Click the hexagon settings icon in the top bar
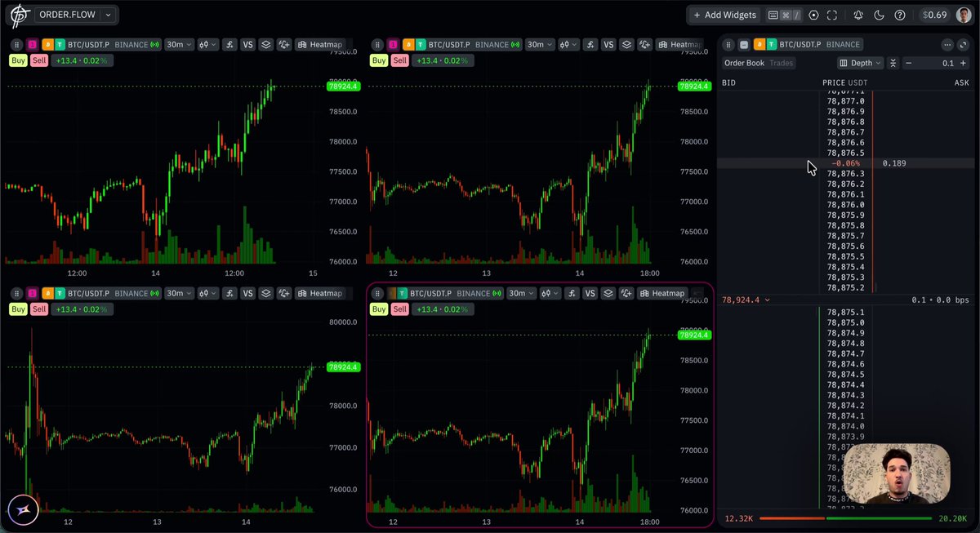Viewport: 980px width, 533px height. [x=813, y=15]
